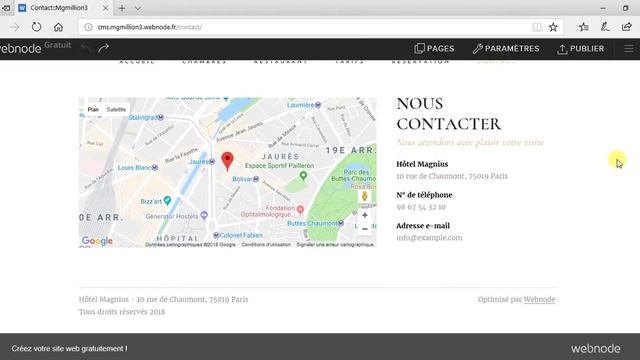Open a new browser tab
Viewport: 640px width, 360px height.
(x=122, y=8)
